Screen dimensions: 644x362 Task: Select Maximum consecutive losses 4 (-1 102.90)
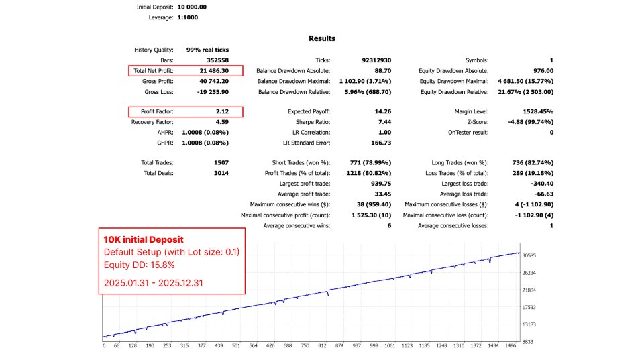point(535,205)
